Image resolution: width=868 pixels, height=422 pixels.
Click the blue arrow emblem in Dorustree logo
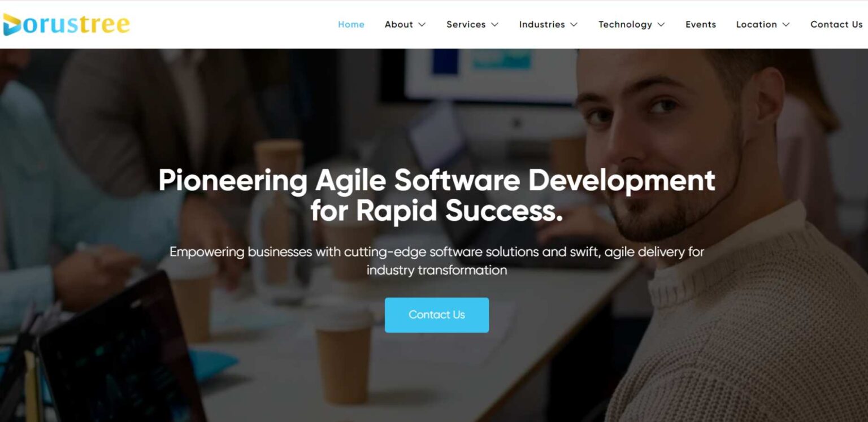[x=12, y=24]
